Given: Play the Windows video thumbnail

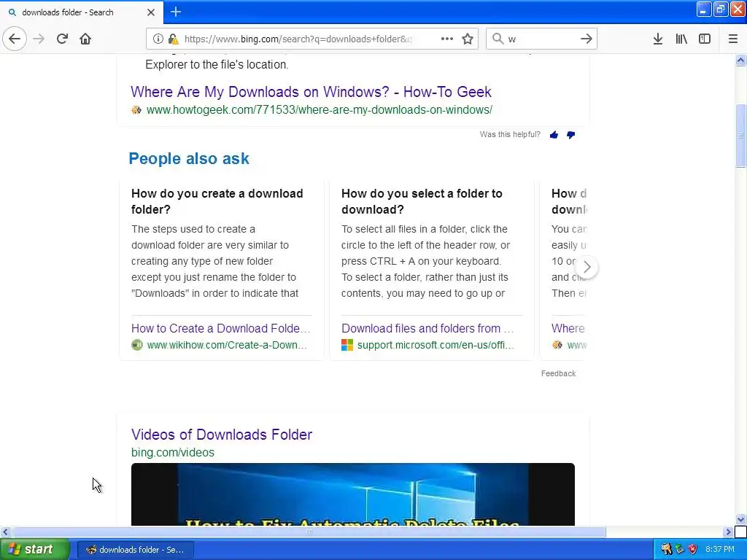Looking at the screenshot, I should point(353,494).
